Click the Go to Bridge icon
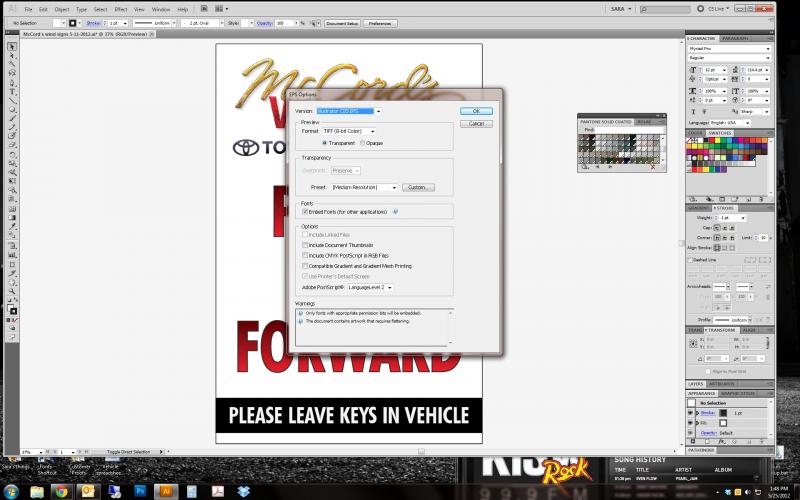The image size is (800, 500). pos(204,9)
